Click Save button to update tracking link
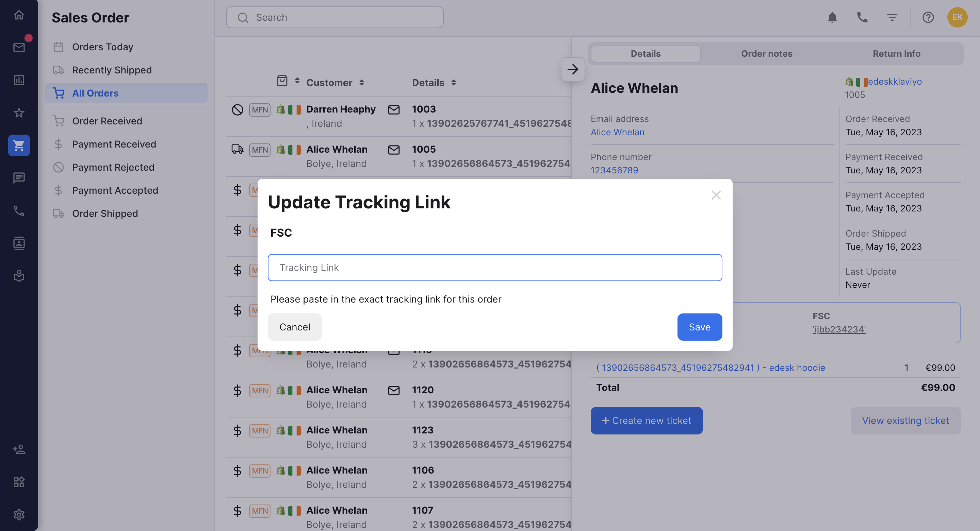This screenshot has height=531, width=980. coord(699,327)
